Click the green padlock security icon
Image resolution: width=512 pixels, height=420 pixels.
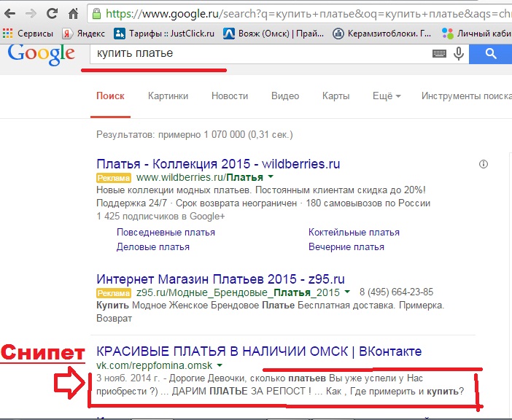pyautogui.click(x=96, y=14)
